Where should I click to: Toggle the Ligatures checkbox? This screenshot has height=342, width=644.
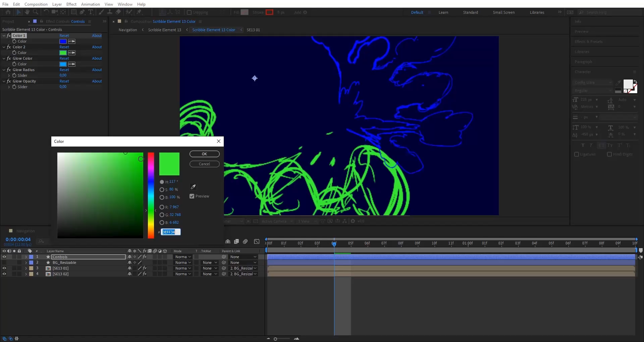pyautogui.click(x=577, y=154)
